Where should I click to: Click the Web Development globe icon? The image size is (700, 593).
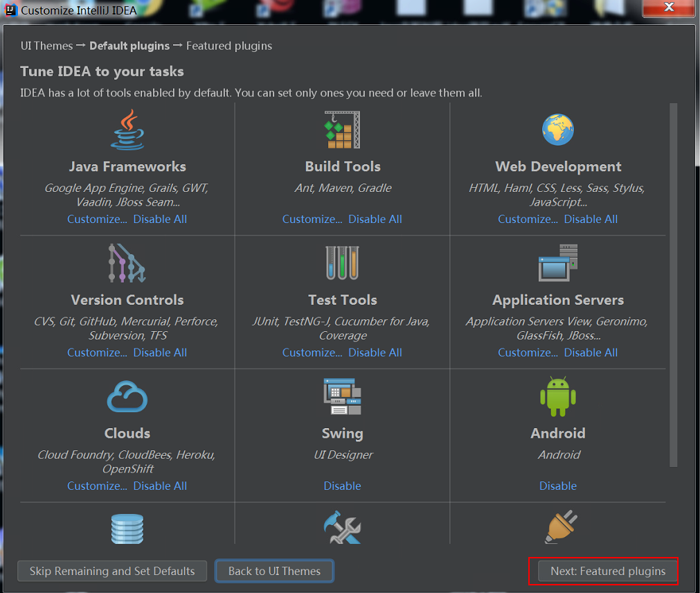558,130
